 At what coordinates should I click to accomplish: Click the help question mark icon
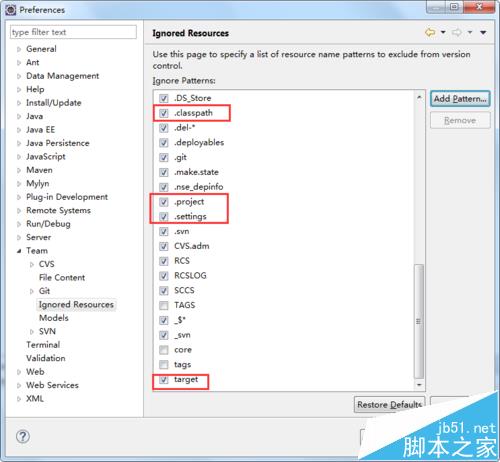(x=23, y=436)
